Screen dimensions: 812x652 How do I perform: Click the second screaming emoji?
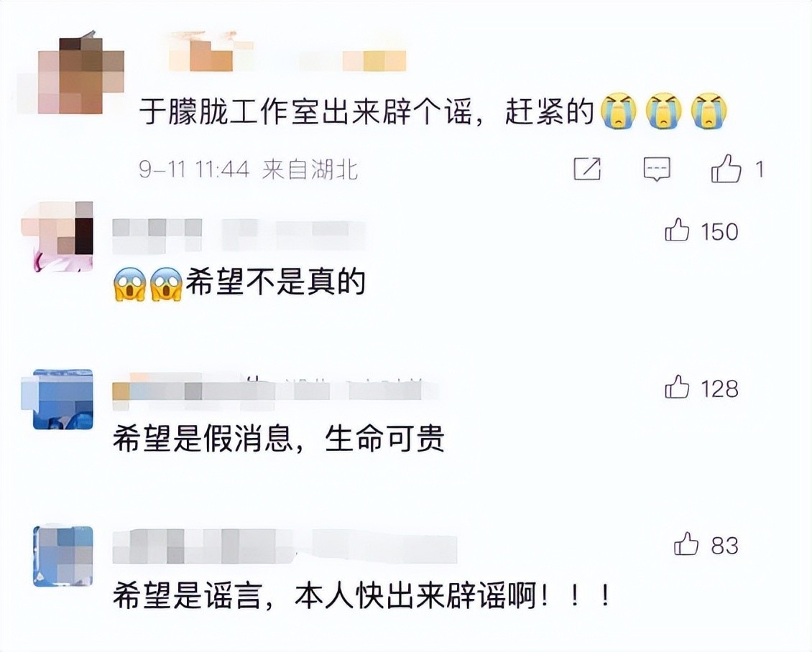coord(166,284)
